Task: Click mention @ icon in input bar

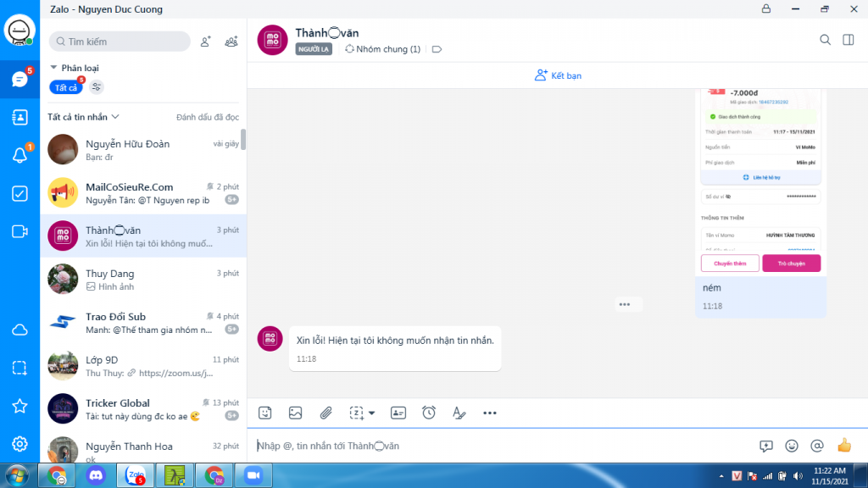Action: 817,446
